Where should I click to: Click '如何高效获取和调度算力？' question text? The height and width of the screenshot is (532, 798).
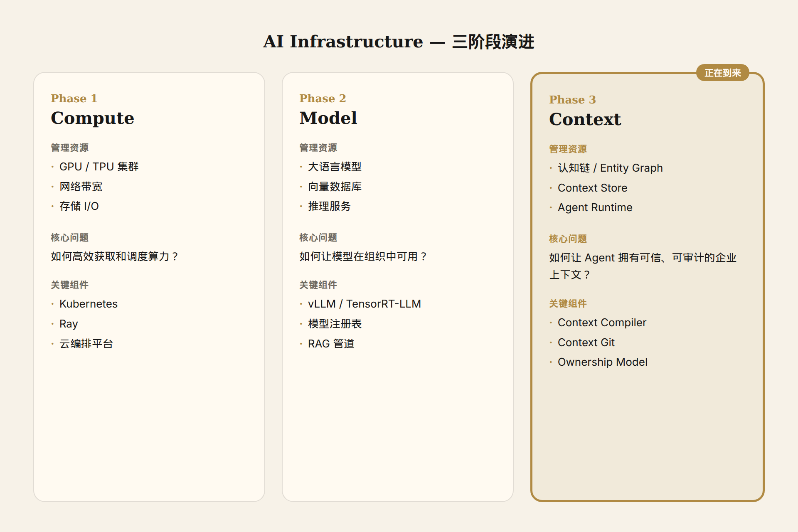(115, 256)
